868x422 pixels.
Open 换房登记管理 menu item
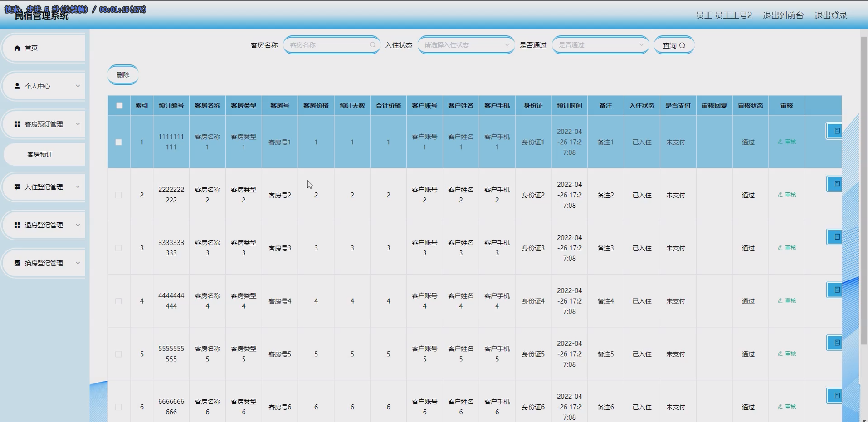pos(44,263)
